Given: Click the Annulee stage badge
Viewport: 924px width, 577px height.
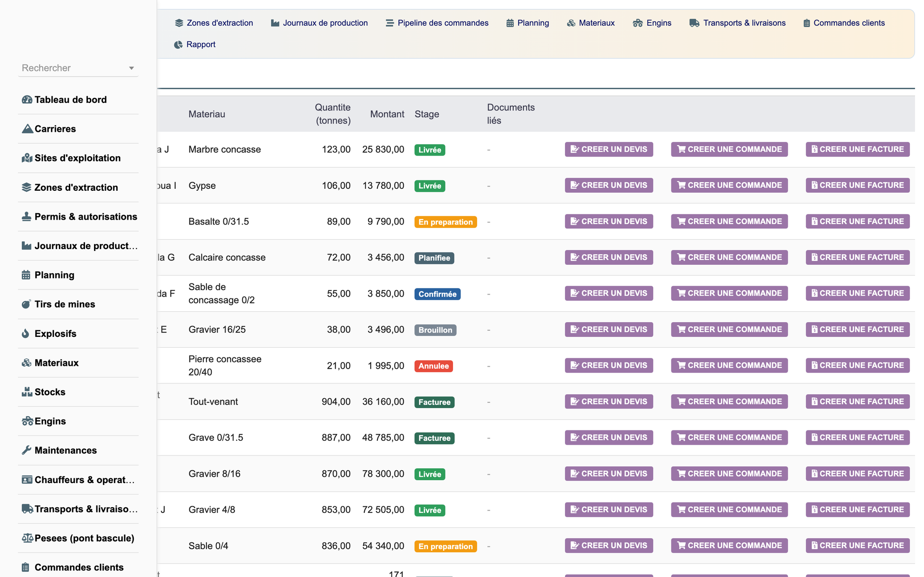Looking at the screenshot, I should [x=434, y=366].
